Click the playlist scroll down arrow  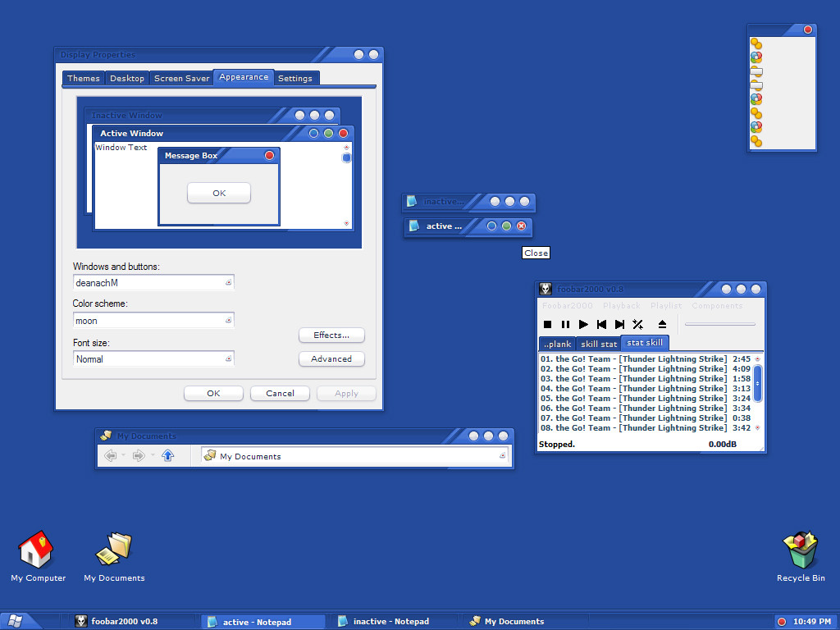pos(757,427)
